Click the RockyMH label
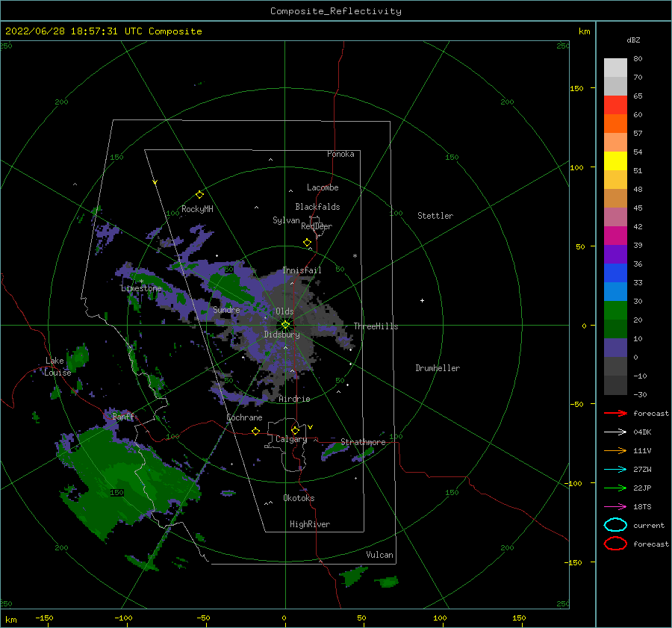Viewport: 672px width, 628px height. click(x=197, y=209)
